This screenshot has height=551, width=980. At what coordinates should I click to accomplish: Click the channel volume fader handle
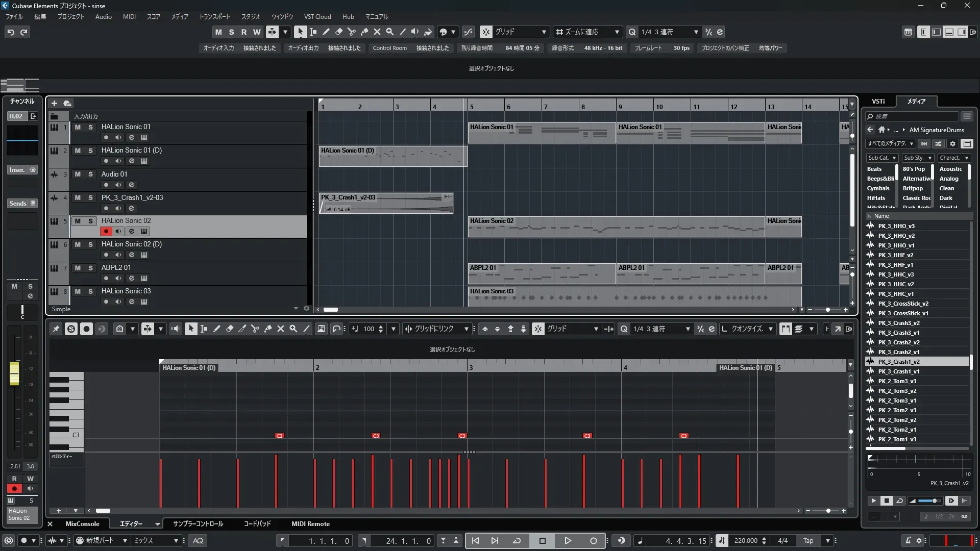click(14, 373)
